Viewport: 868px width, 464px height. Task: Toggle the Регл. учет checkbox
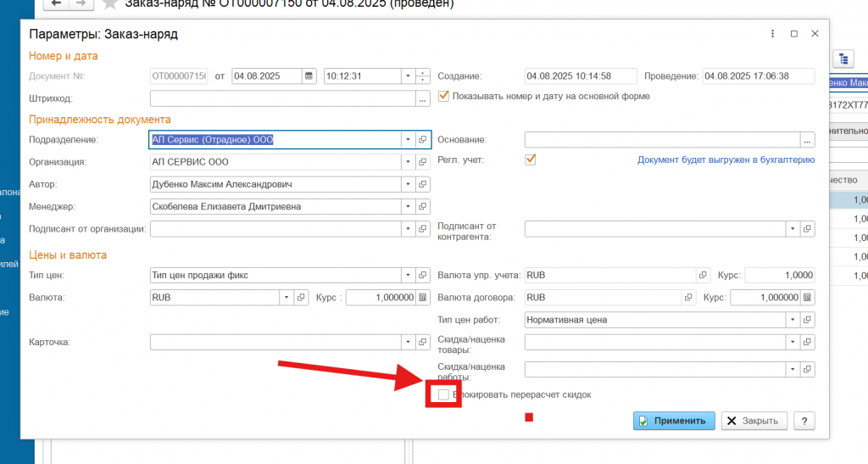[531, 159]
